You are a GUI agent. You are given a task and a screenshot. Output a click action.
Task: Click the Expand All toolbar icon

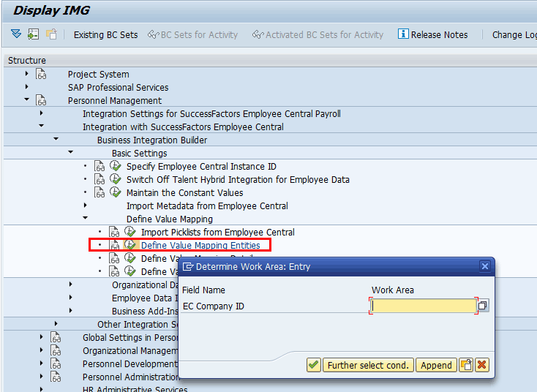16,34
